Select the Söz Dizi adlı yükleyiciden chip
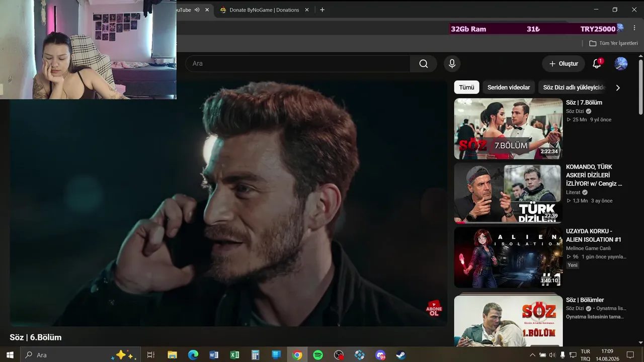This screenshot has width=644, height=362. click(x=574, y=87)
